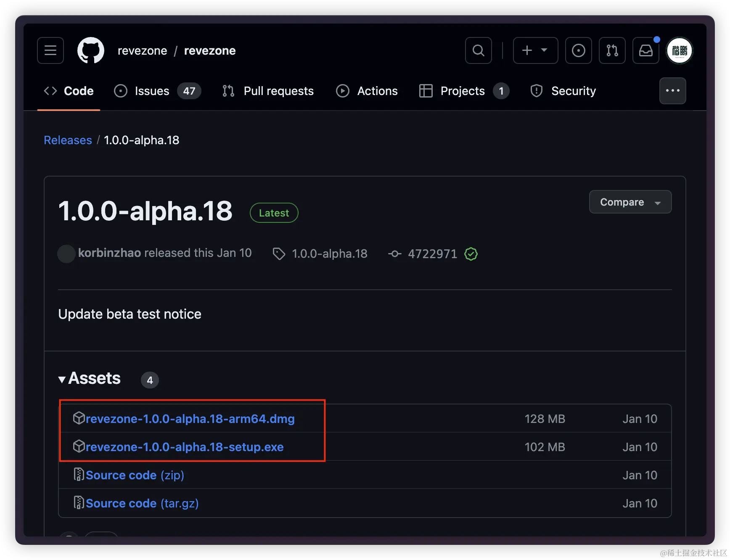The height and width of the screenshot is (560, 730).
Task: Click the green verified commit badge
Action: tap(471, 254)
